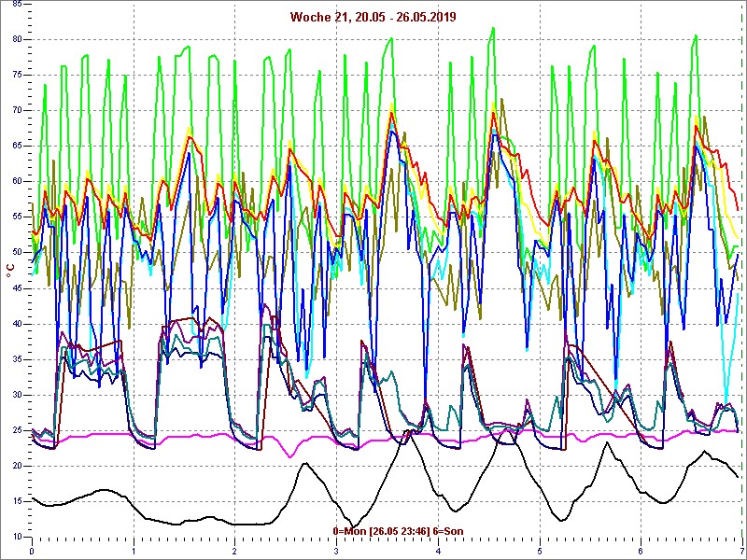Select the y-axis tick label "25"
This screenshot has width=747, height=560.
click(17, 430)
